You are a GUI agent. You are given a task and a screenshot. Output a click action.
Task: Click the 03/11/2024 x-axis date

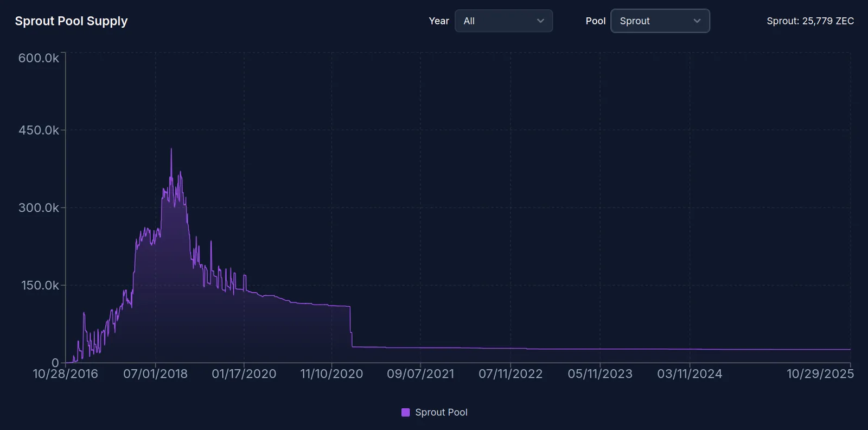690,374
